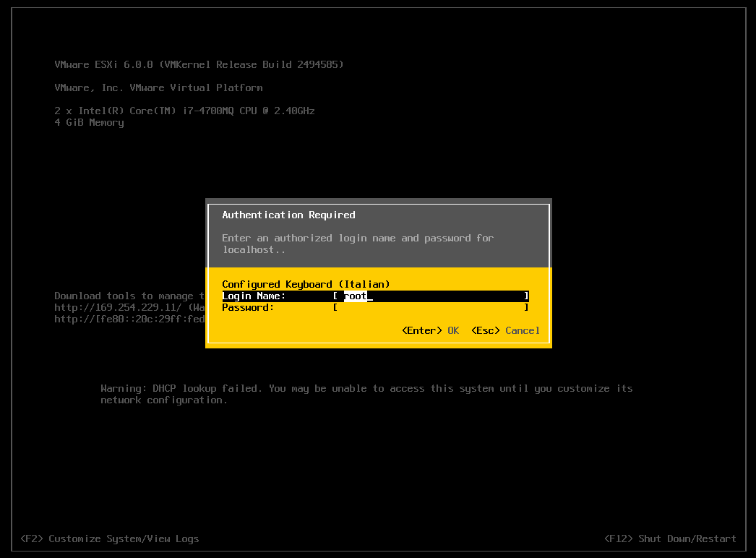Click the 'Password:' label

tap(248, 308)
